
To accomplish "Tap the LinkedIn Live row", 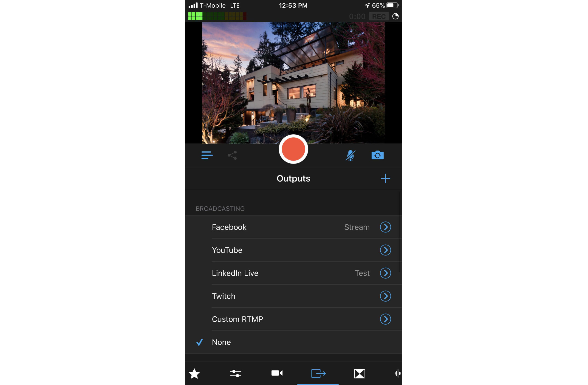I will tap(294, 273).
